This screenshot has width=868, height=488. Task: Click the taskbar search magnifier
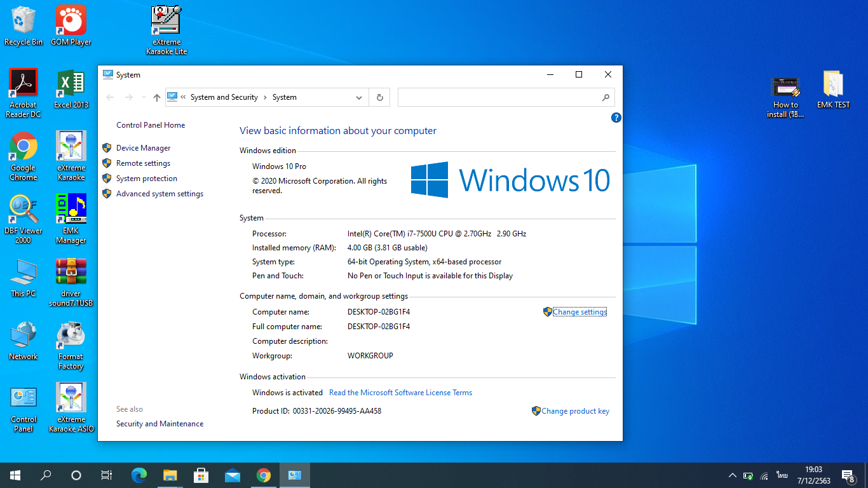pos(46,475)
